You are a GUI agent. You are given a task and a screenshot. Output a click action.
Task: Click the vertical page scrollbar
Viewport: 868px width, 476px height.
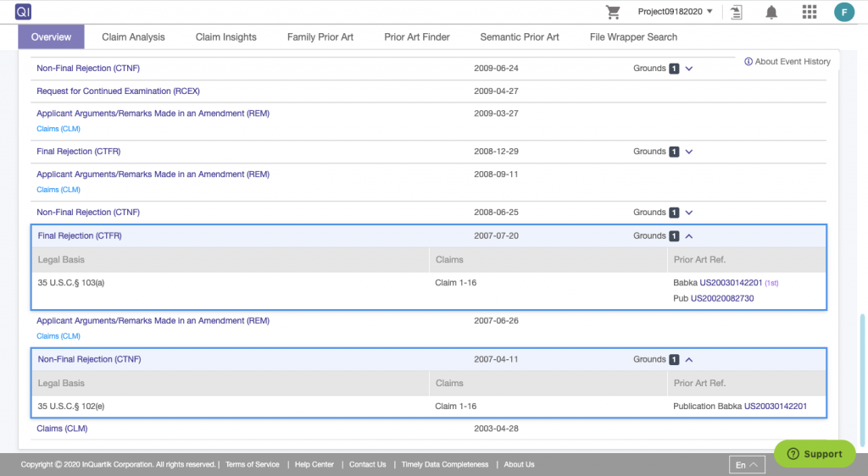pos(863,373)
